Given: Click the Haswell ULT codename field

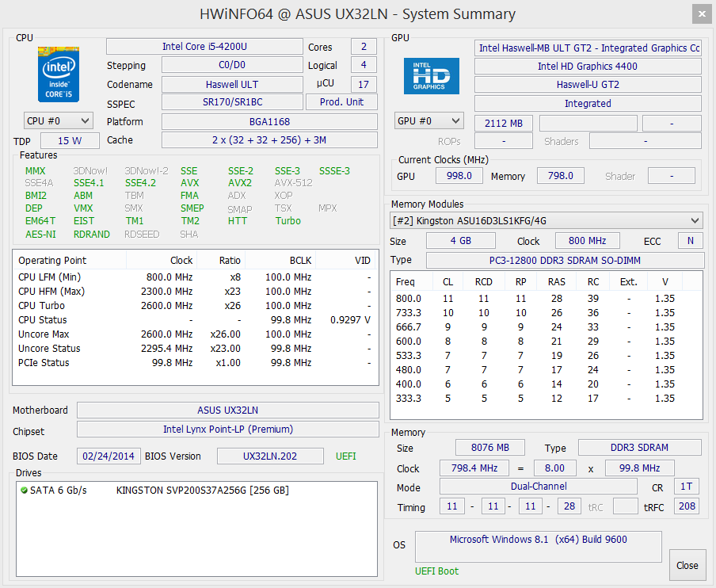Looking at the screenshot, I should point(232,84).
